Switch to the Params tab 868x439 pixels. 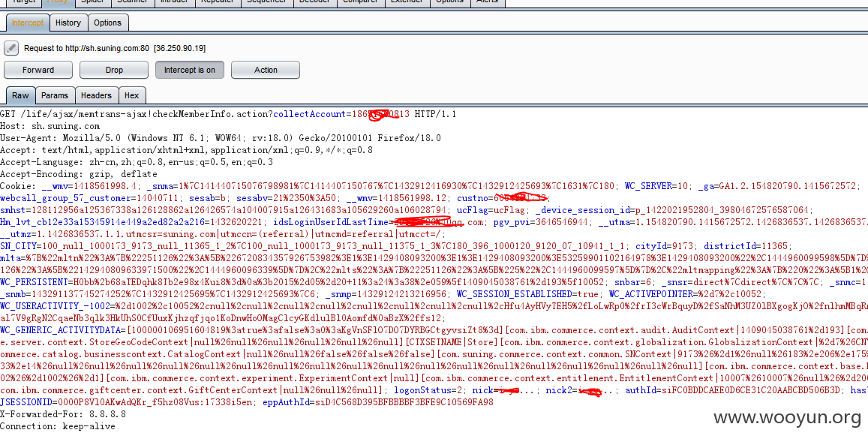[55, 95]
